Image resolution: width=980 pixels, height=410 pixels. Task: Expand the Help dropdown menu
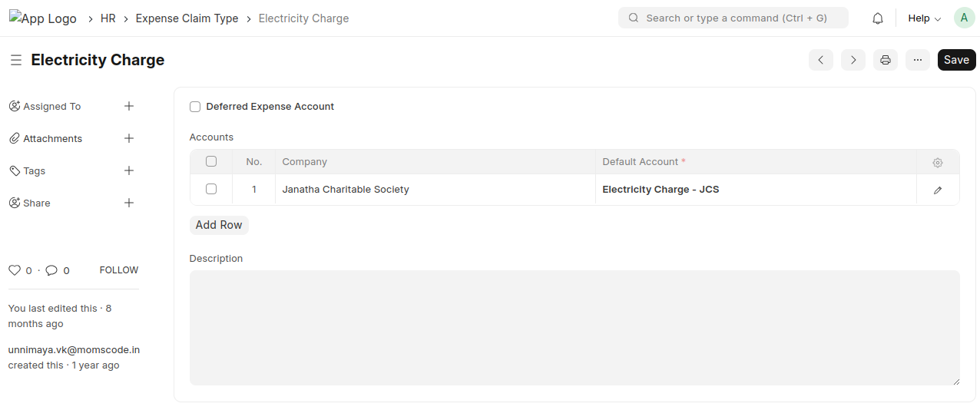[x=924, y=18]
